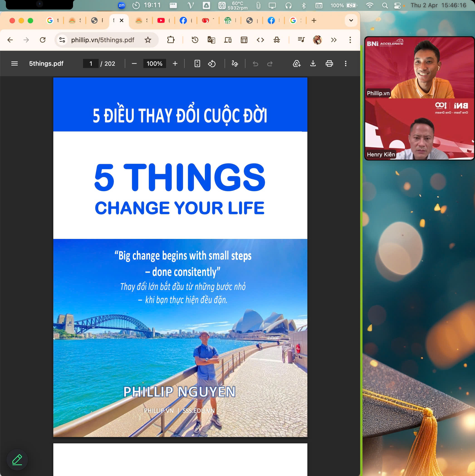Click the PDF zoom out button
This screenshot has height=476, width=475.
[134, 63]
